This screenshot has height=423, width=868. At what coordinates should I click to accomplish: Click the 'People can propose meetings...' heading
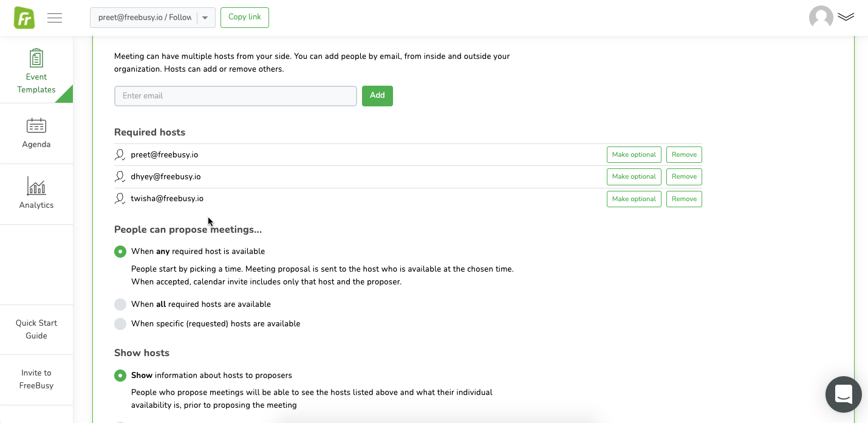188,230
